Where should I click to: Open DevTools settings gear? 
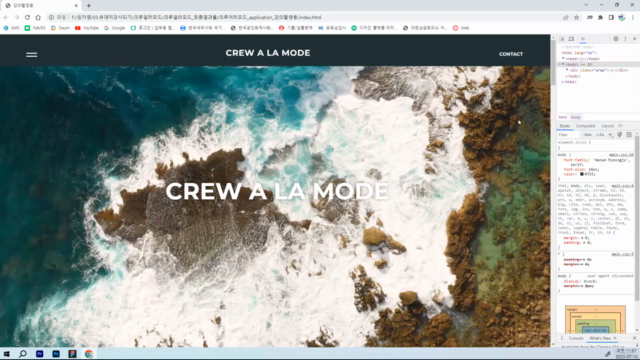point(616,39)
